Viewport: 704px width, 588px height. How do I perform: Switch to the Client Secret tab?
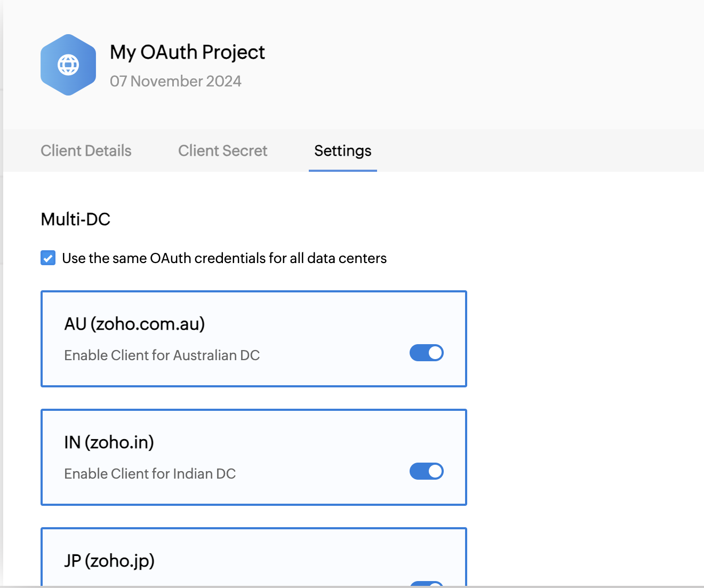coord(222,150)
